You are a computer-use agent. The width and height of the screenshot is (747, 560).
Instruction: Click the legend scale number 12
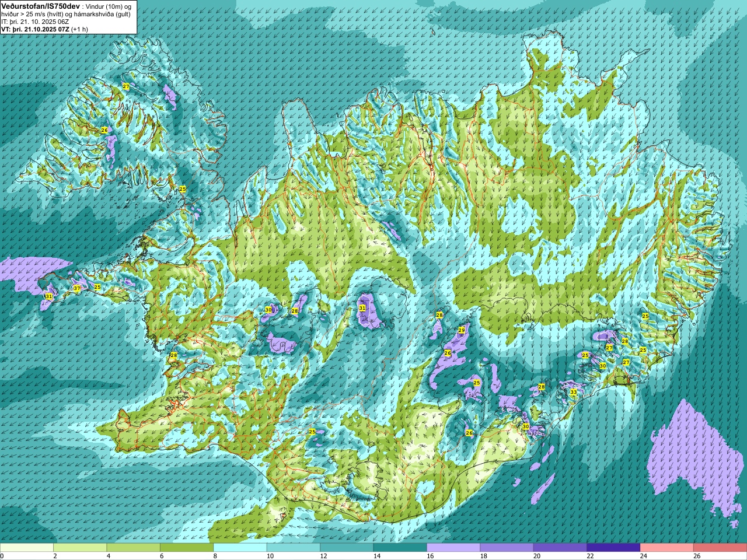[x=323, y=556]
